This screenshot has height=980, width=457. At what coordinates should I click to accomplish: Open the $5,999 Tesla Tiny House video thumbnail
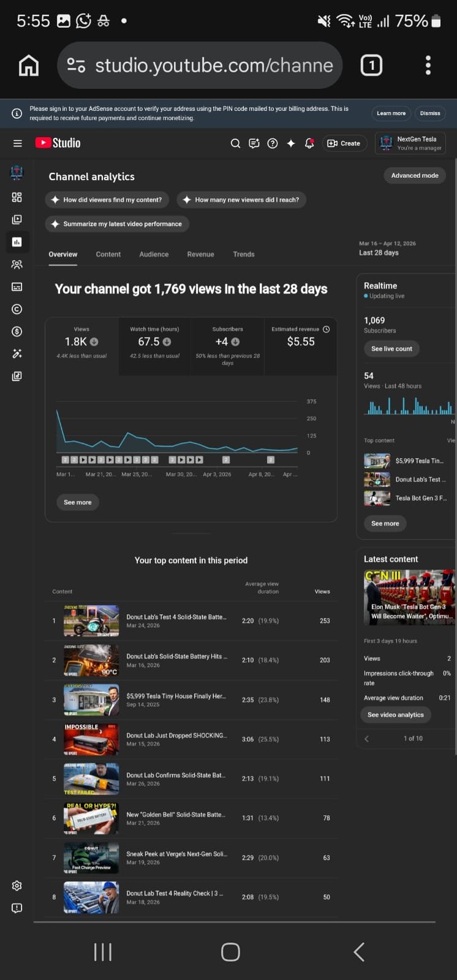(91, 699)
